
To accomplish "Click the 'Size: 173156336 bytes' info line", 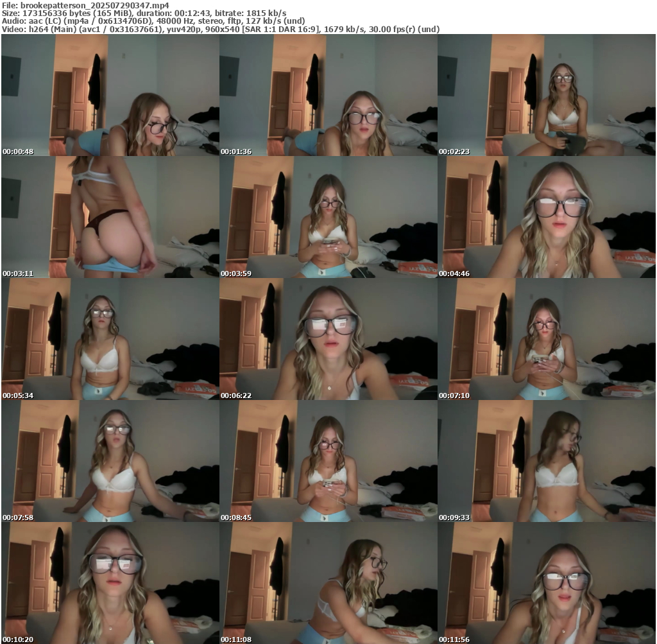I will tap(144, 13).
